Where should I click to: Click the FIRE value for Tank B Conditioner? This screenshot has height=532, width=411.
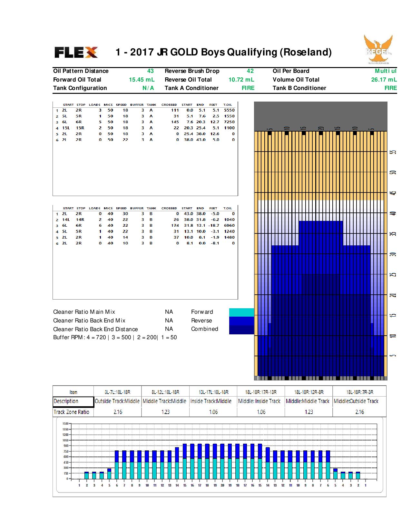pos(391,88)
